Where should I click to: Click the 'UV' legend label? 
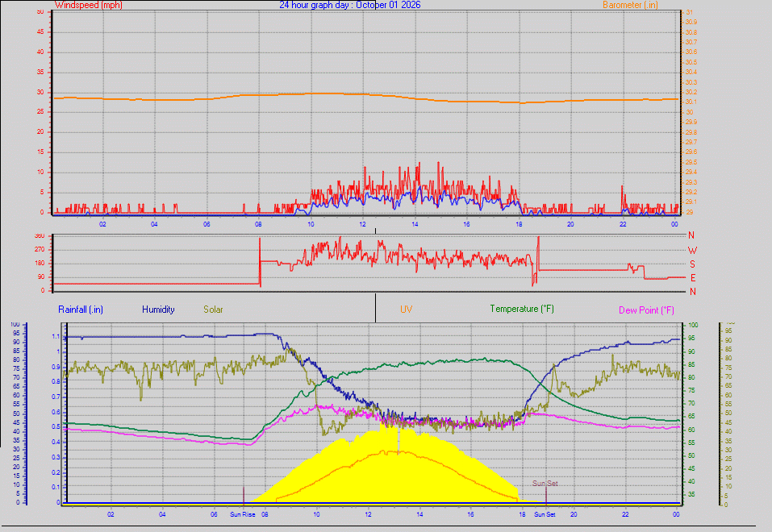(407, 310)
